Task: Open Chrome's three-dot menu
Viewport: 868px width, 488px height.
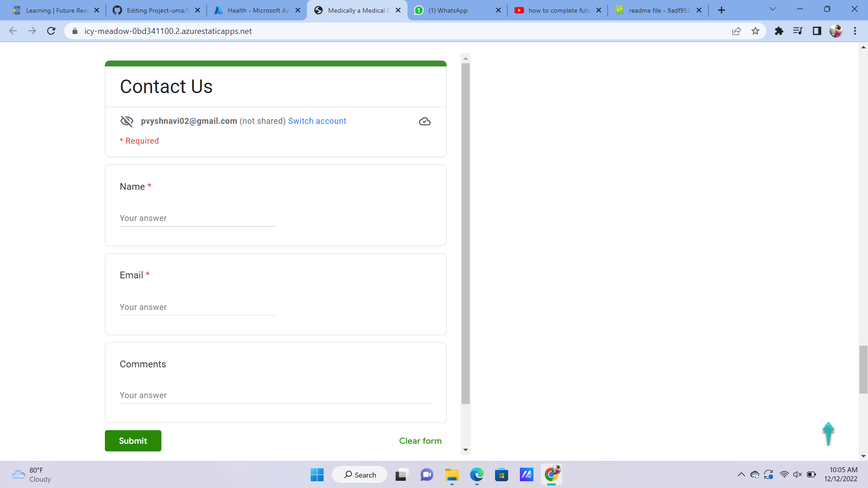Action: point(855,31)
